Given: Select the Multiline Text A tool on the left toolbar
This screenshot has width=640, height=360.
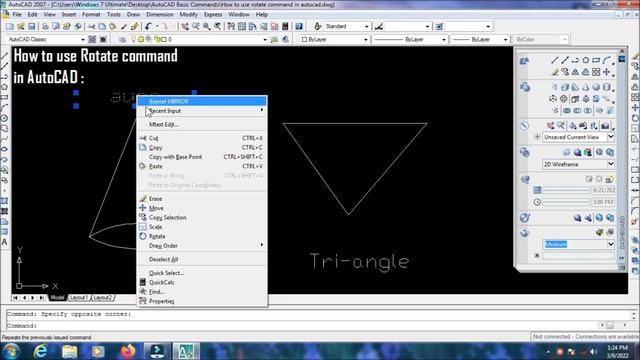Looking at the screenshot, I should [4, 242].
